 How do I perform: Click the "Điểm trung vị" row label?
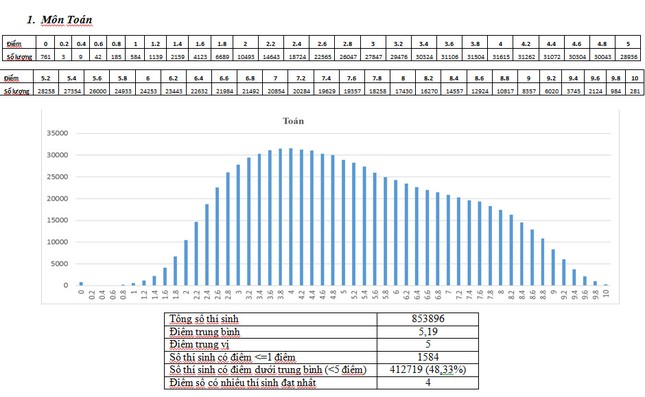pyautogui.click(x=199, y=344)
